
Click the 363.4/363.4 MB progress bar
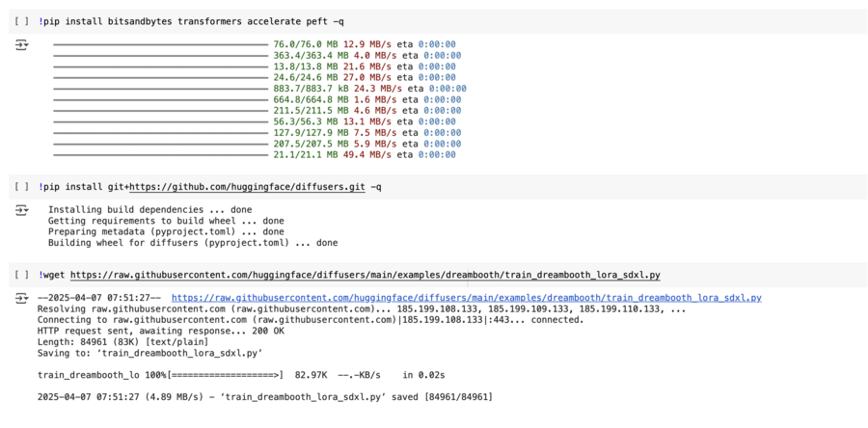160,56
